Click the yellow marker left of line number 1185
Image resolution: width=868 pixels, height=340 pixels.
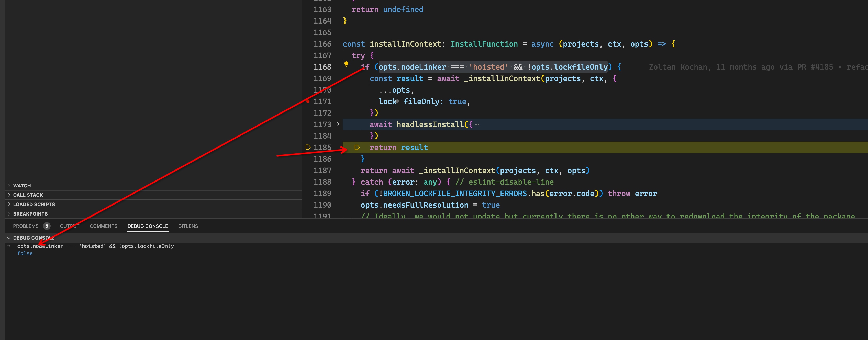tap(308, 147)
